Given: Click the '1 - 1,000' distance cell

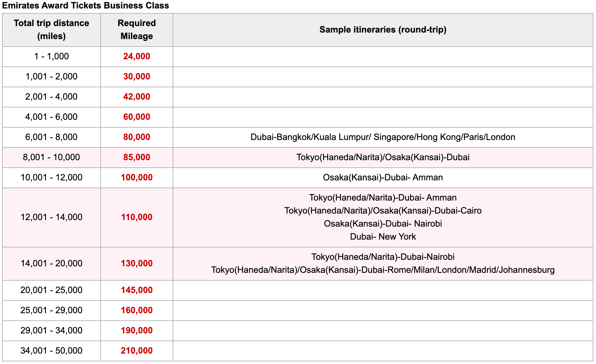Looking at the screenshot, I should [x=51, y=56].
